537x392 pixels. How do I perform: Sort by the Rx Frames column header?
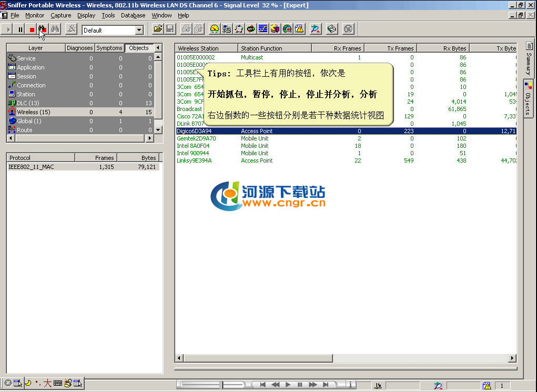click(338, 48)
